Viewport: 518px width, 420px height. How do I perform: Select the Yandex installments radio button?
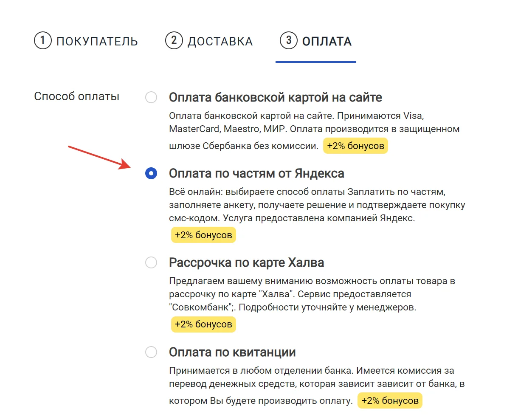pyautogui.click(x=151, y=173)
